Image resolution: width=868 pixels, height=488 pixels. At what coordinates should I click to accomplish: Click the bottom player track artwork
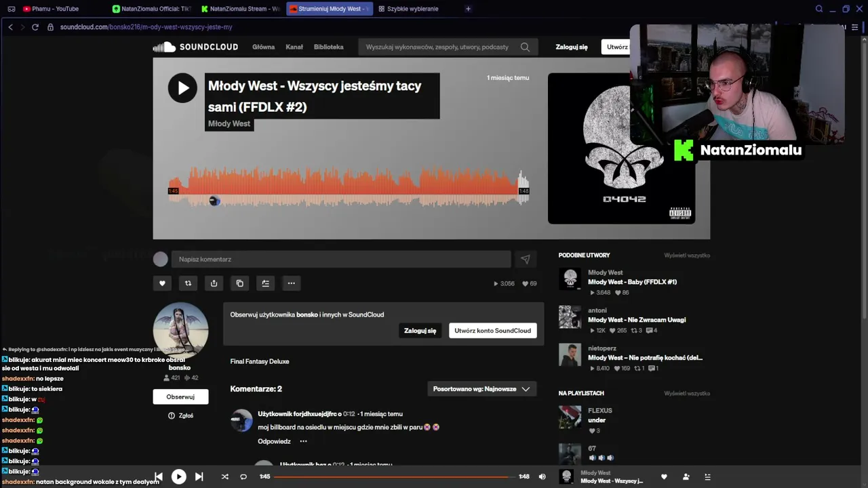click(566, 476)
